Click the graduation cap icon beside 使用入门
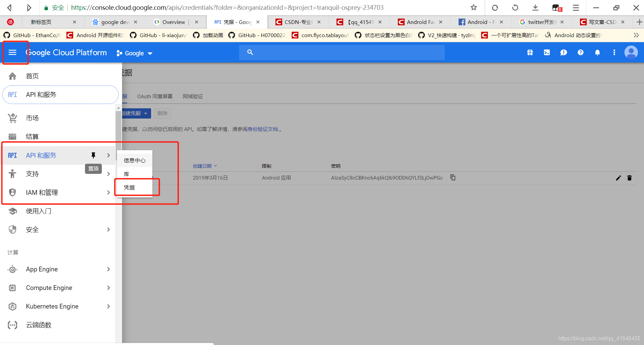Image resolution: width=644 pixels, height=345 pixels. 12,211
